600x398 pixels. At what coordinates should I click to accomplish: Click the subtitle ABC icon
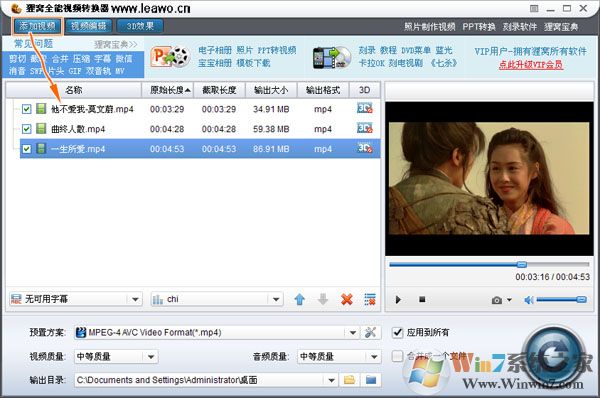(x=16, y=299)
